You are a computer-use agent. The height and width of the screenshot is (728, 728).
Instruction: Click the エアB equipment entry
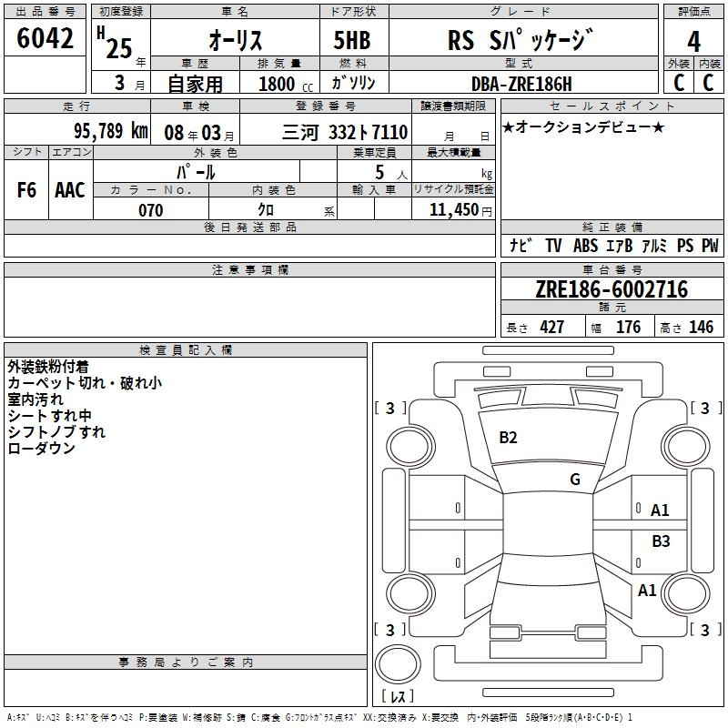pyautogui.click(x=620, y=246)
